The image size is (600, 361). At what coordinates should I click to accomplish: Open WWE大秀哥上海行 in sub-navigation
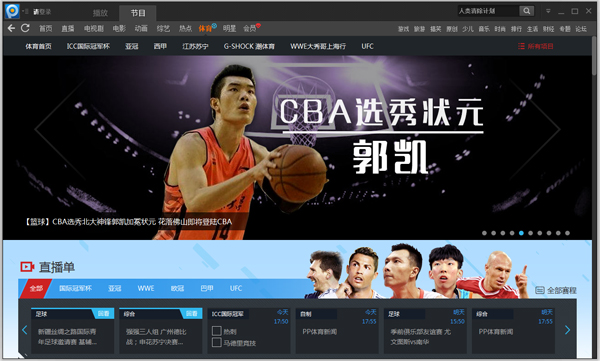318,46
